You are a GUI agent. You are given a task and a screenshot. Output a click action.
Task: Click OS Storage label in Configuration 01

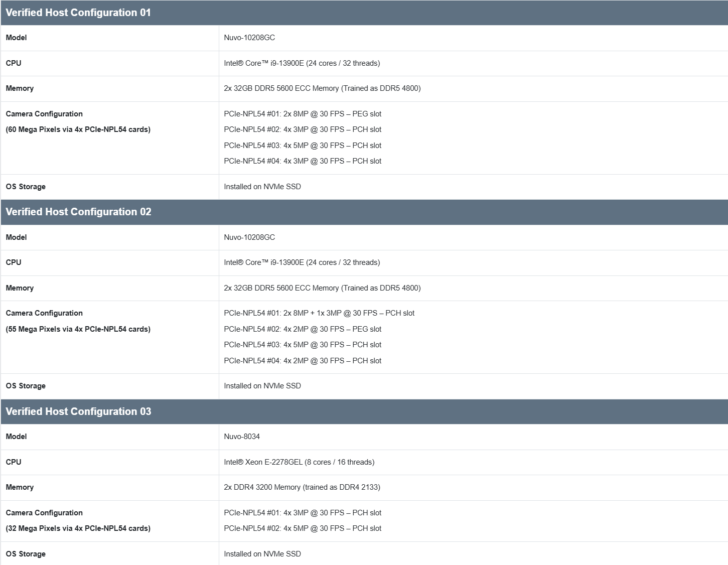(26, 187)
